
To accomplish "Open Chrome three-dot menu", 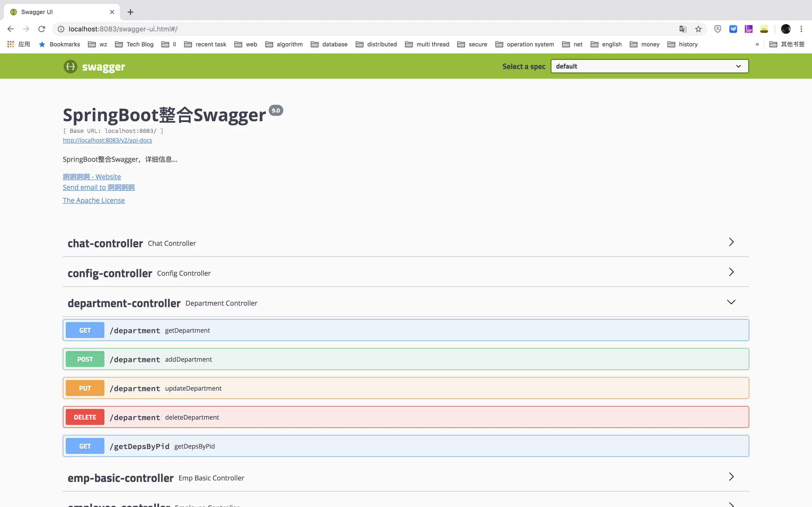I will click(801, 29).
